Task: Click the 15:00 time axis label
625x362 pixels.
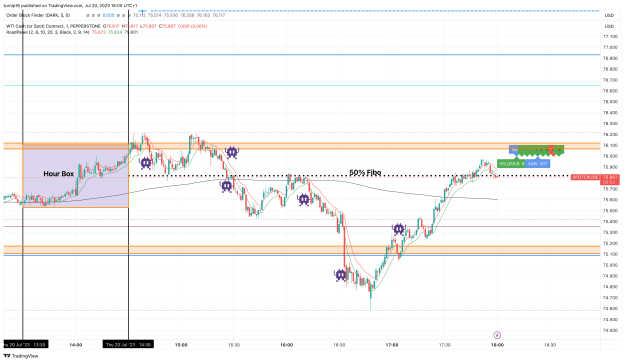Action: [x=181, y=345]
